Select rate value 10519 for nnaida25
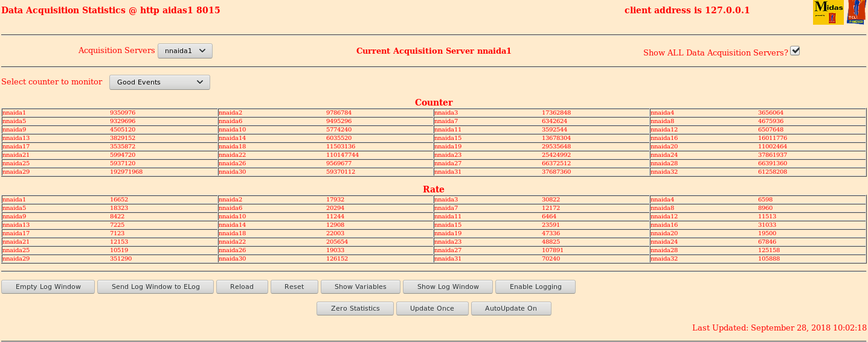This screenshot has height=342, width=868. tap(119, 250)
